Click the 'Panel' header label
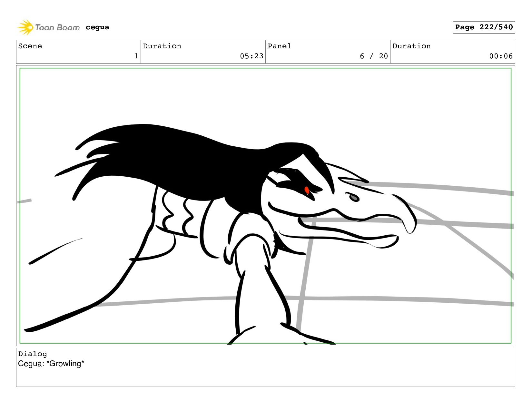The width and height of the screenshot is (532, 411). 279,46
